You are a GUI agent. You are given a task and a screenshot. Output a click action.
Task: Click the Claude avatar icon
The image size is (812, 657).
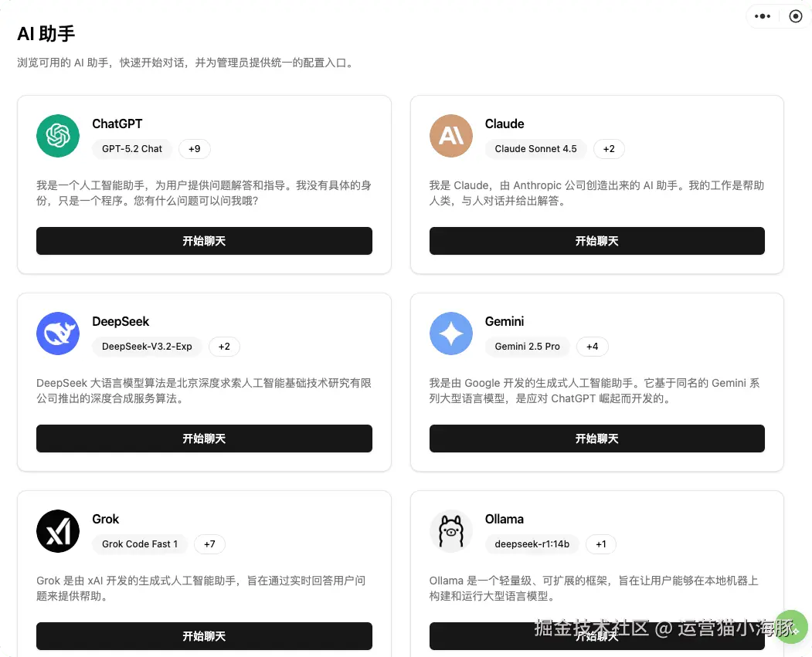point(451,136)
